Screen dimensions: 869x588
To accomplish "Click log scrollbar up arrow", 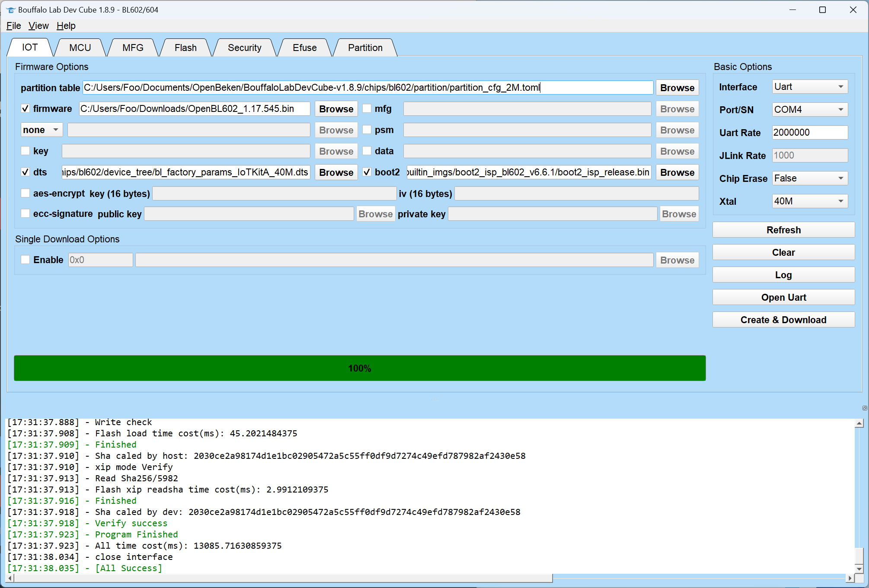I will click(x=859, y=423).
